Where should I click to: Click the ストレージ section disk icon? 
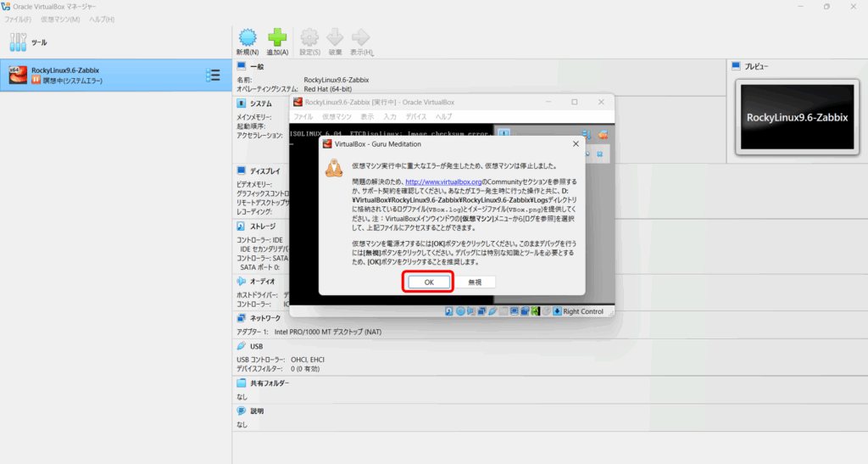(x=242, y=226)
